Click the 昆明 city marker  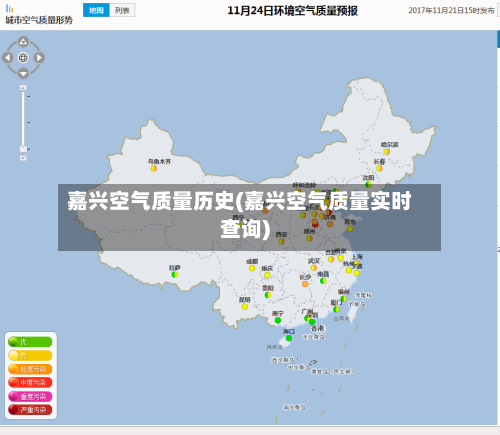pos(245,307)
